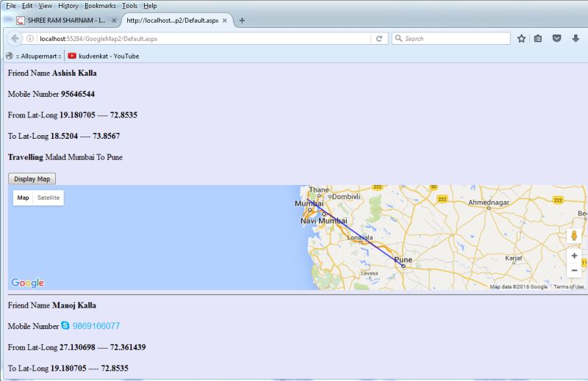
Task: Zoom in the map with plus button
Action: pyautogui.click(x=574, y=256)
